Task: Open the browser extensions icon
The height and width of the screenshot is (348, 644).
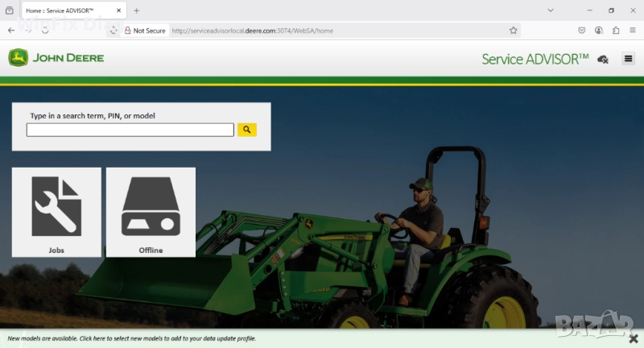Action: (616, 31)
